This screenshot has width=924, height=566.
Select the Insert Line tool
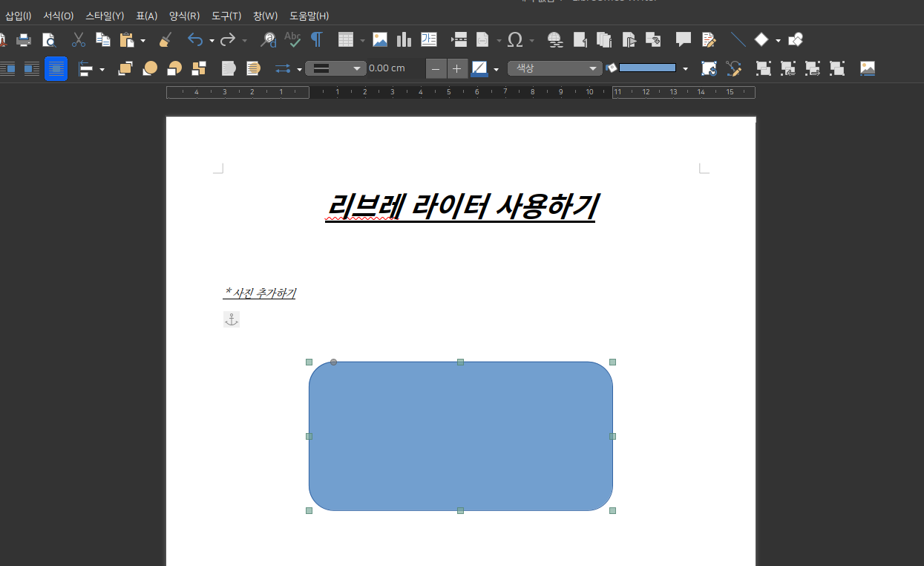click(738, 40)
